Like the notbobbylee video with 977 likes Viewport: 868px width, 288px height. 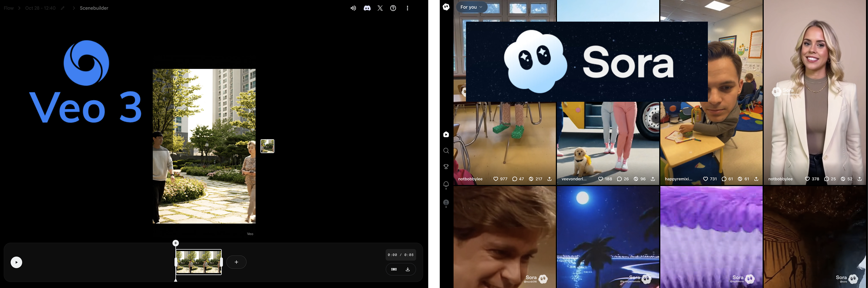coord(496,179)
